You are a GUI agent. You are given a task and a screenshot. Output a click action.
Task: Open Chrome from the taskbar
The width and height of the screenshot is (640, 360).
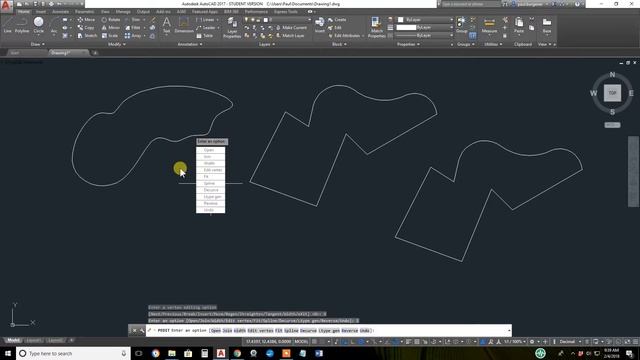(237, 353)
